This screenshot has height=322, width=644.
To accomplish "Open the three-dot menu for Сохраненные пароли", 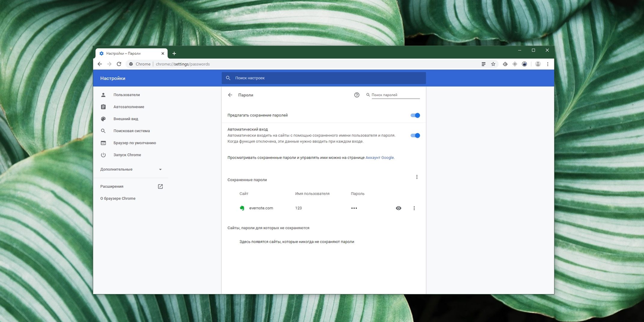I will pos(417,177).
